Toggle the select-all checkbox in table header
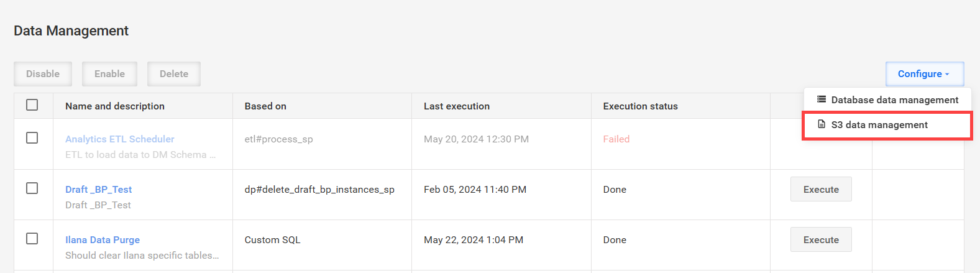980x273 pixels. coord(32,105)
